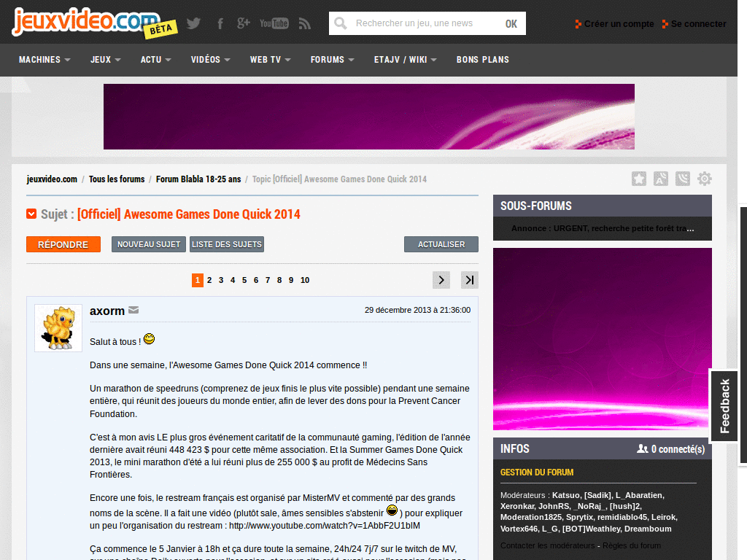The image size is (747, 560).
Task: Expand the Jeux menu
Action: tap(105, 60)
